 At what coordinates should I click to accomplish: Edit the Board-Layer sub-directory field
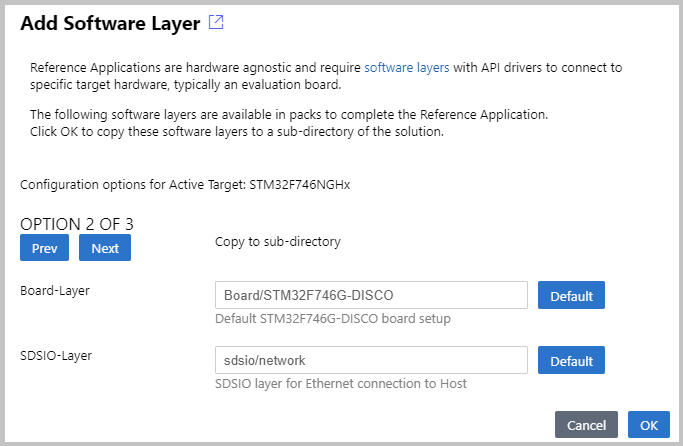point(371,295)
